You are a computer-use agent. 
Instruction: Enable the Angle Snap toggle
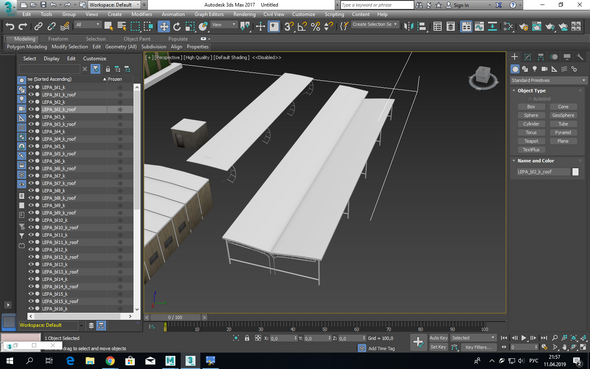(x=302, y=26)
